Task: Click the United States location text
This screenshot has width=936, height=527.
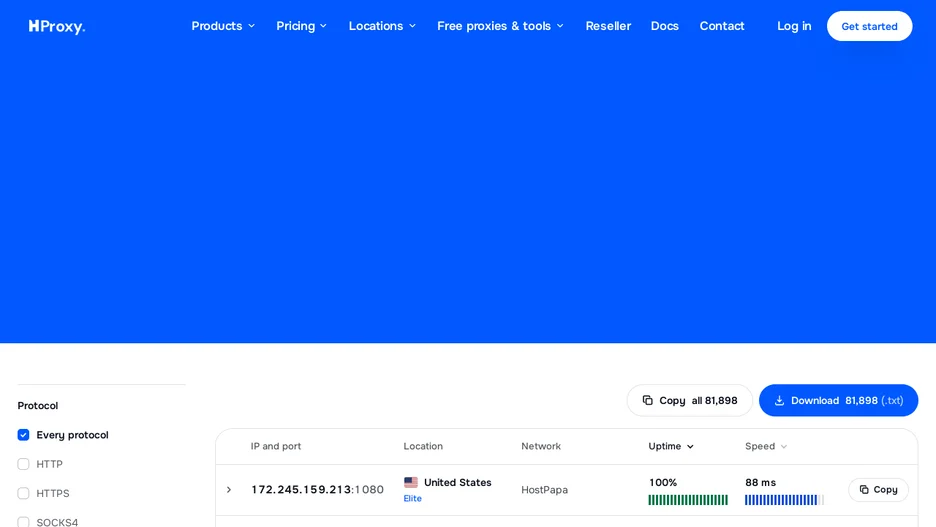Action: click(x=458, y=482)
